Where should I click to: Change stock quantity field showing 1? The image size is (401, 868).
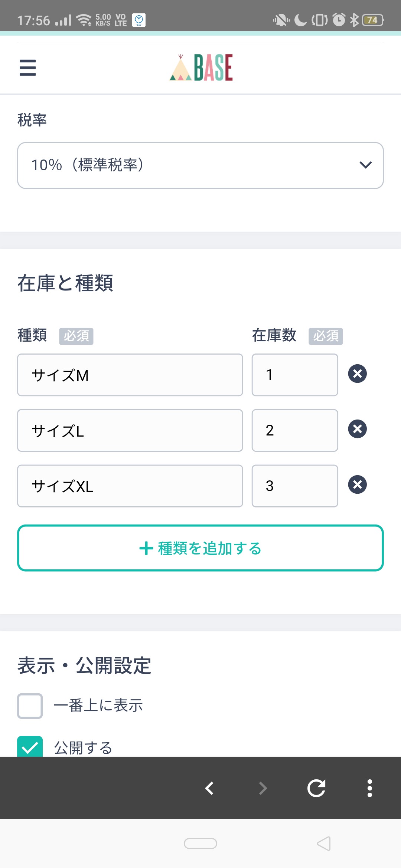click(x=295, y=375)
